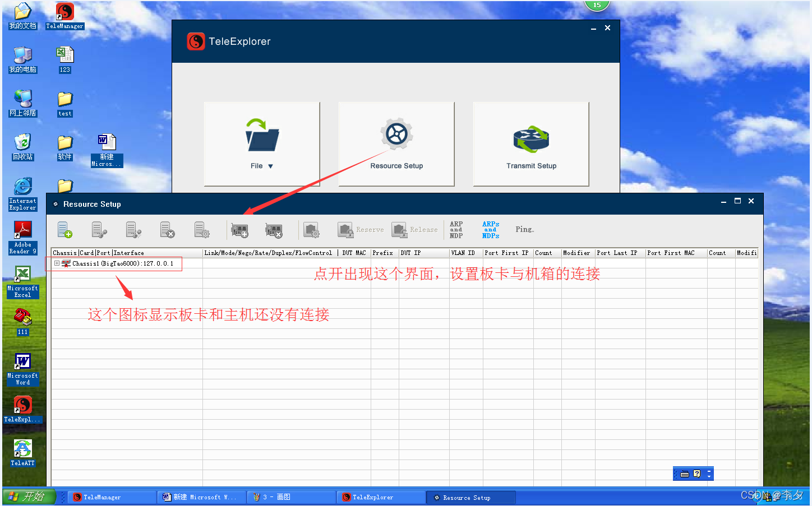The height and width of the screenshot is (506, 812).
Task: Maximize the Resource Setup window
Action: (737, 201)
